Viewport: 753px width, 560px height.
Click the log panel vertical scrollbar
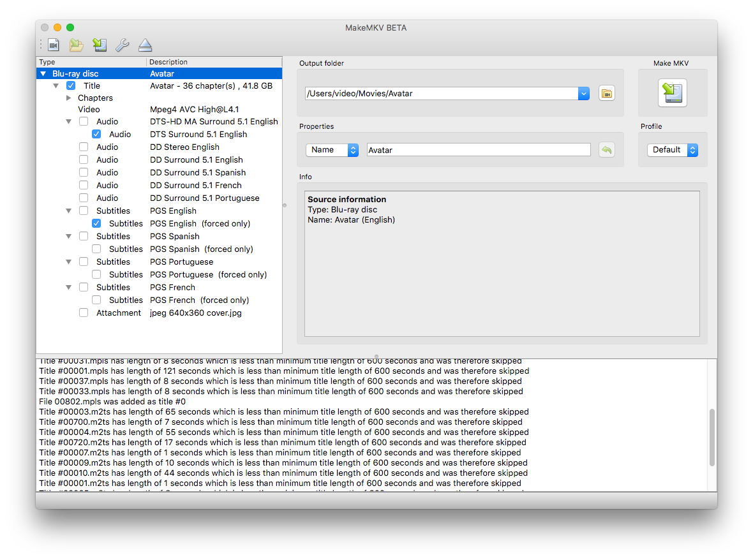(712, 437)
